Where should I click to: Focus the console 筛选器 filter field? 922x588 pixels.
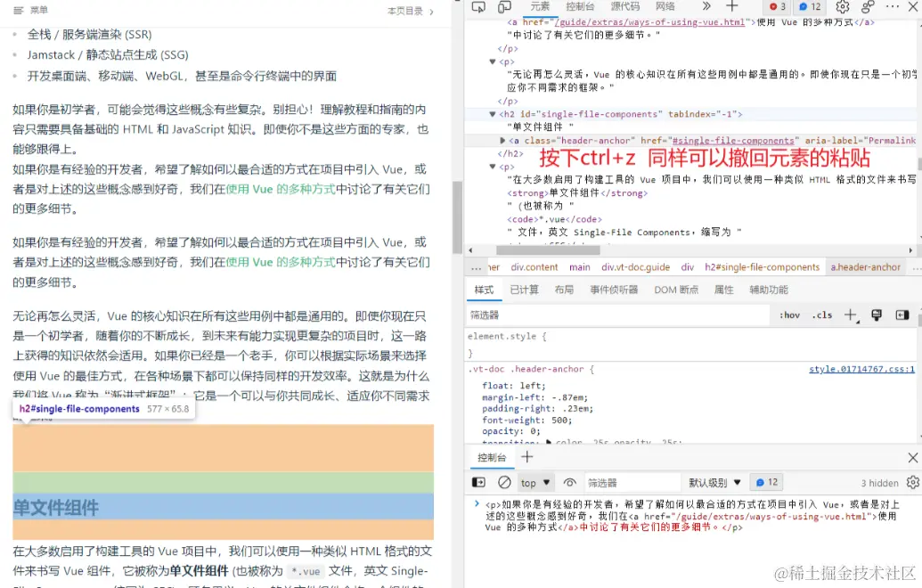coord(632,483)
